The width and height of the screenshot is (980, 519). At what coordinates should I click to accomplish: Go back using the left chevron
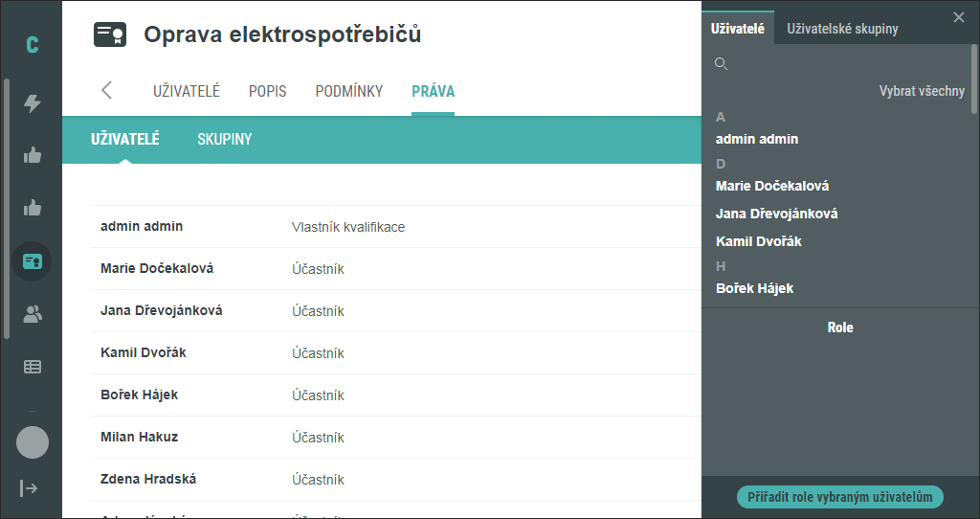tap(107, 90)
